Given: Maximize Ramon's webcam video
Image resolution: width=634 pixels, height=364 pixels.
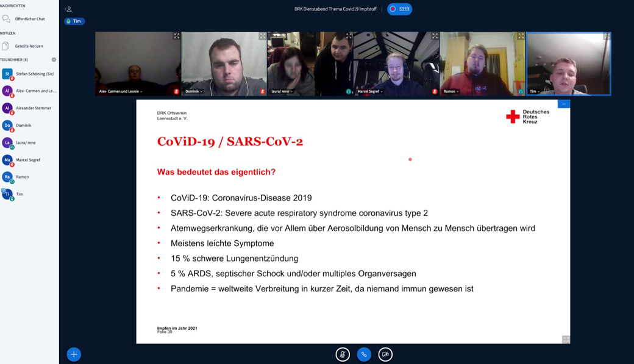Looking at the screenshot, I should coord(521,37).
